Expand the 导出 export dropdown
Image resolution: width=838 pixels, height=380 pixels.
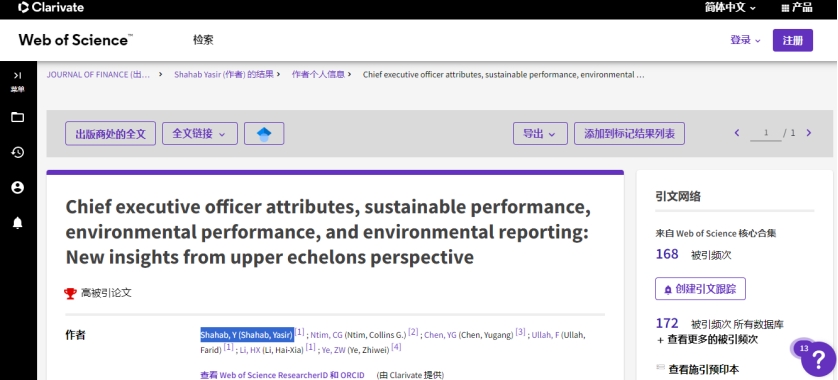(x=540, y=134)
